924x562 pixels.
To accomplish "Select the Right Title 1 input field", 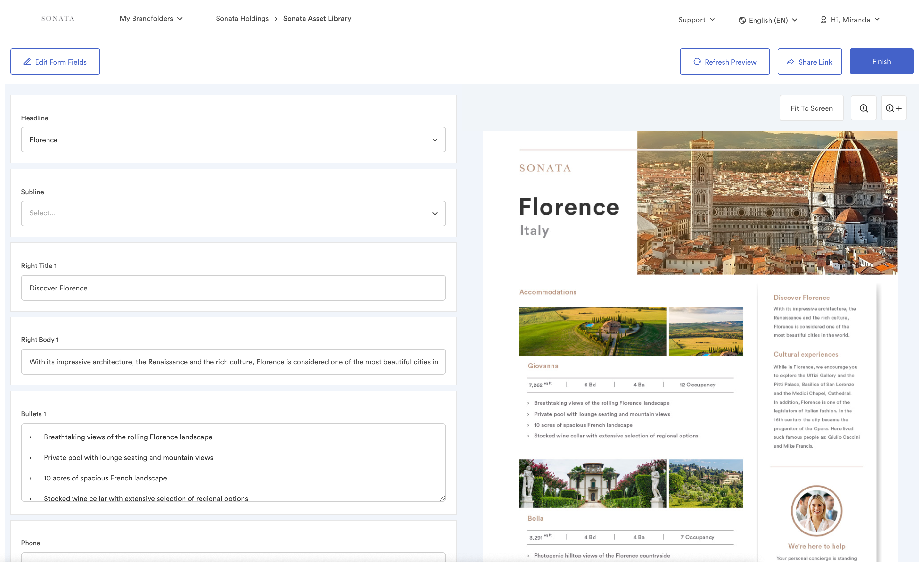I will 233,287.
